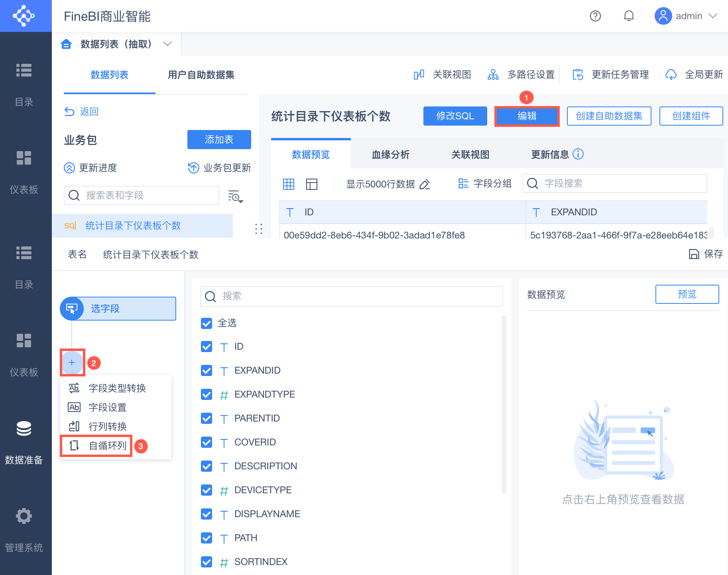
Task: Click the 选字段 step icon
Action: [x=72, y=309]
